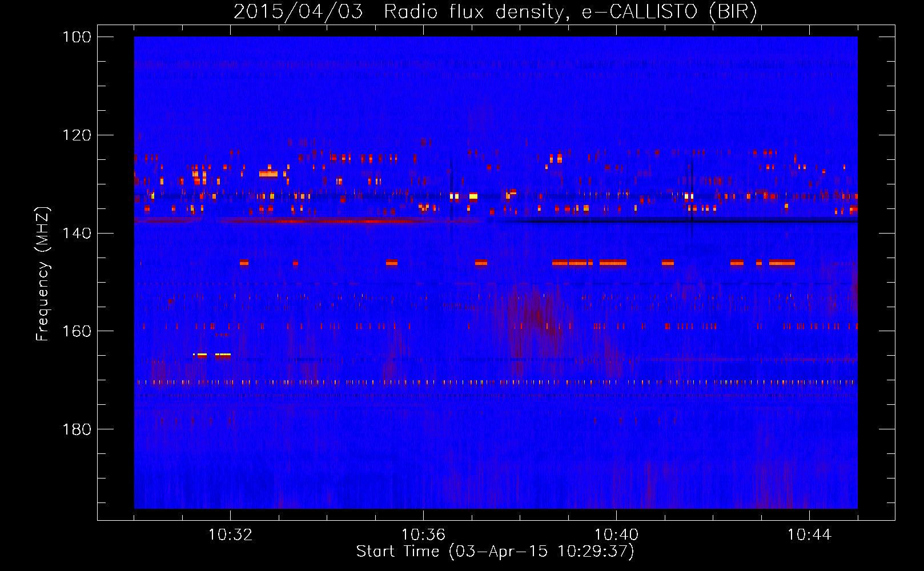Click the 'Frequency (MHZ)' axis label
The width and height of the screenshot is (924, 571).
click(x=43, y=274)
